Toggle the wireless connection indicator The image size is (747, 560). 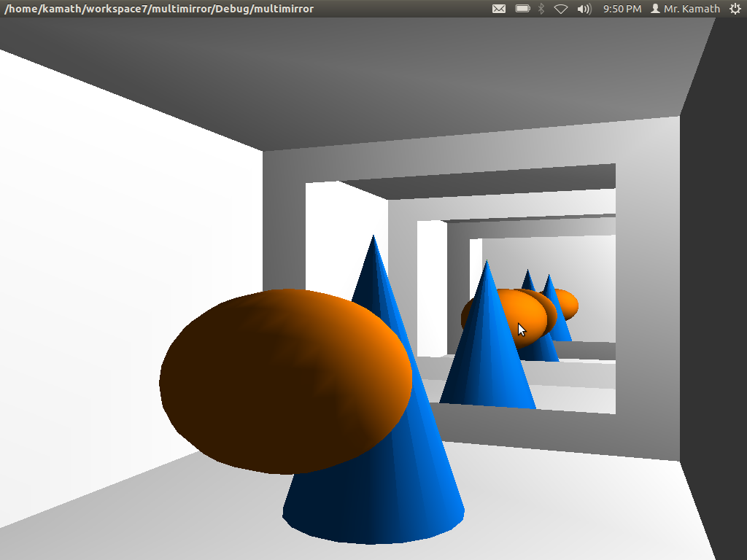(x=560, y=9)
